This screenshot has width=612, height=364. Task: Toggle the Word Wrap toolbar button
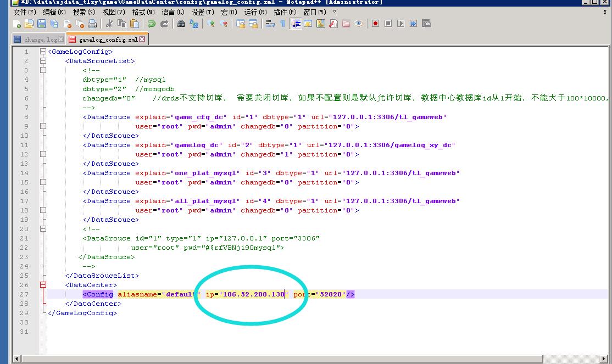tap(270, 24)
